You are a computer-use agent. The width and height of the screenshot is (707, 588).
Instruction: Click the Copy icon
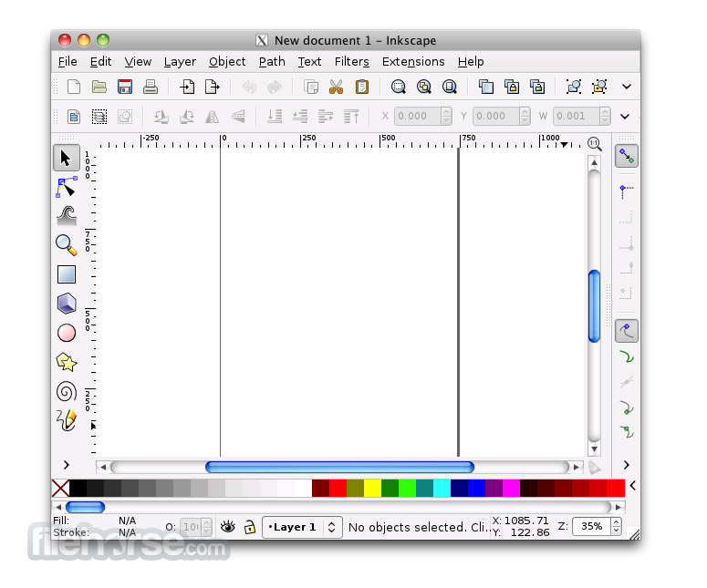pos(311,87)
